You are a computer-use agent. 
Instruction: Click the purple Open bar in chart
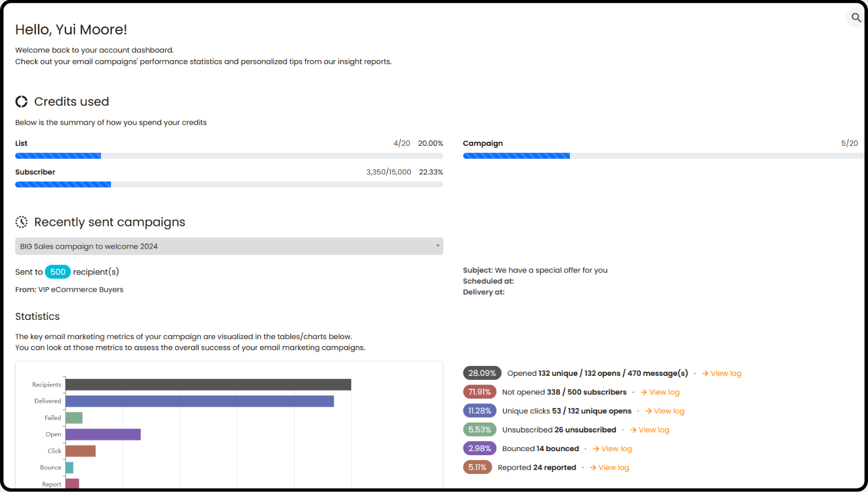[103, 434]
